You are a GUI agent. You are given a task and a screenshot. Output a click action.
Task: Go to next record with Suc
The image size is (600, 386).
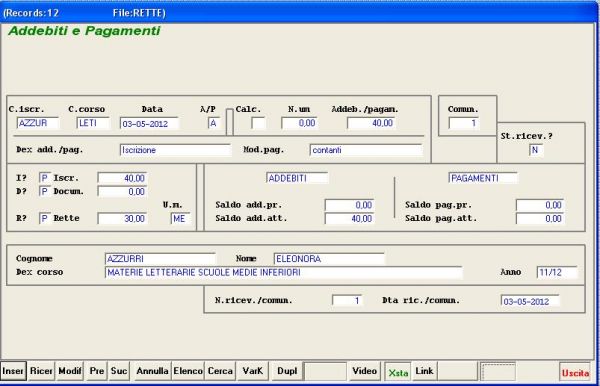[119, 371]
